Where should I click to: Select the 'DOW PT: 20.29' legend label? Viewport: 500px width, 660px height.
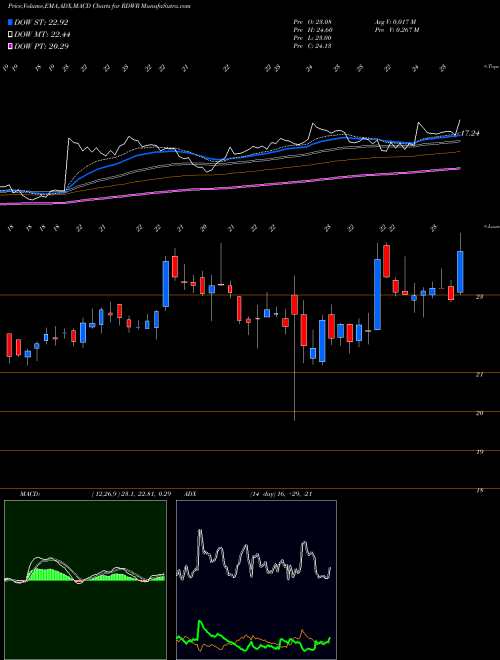pos(41,47)
